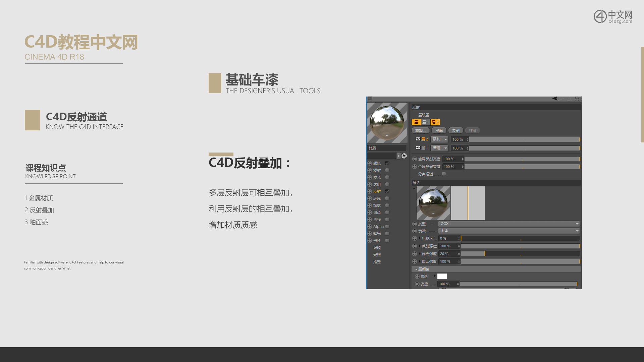Click the 复制 button

click(x=456, y=130)
